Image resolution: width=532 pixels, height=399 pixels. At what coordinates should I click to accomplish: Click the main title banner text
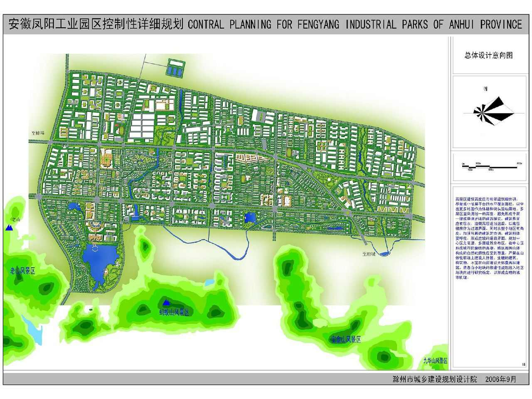265,24
